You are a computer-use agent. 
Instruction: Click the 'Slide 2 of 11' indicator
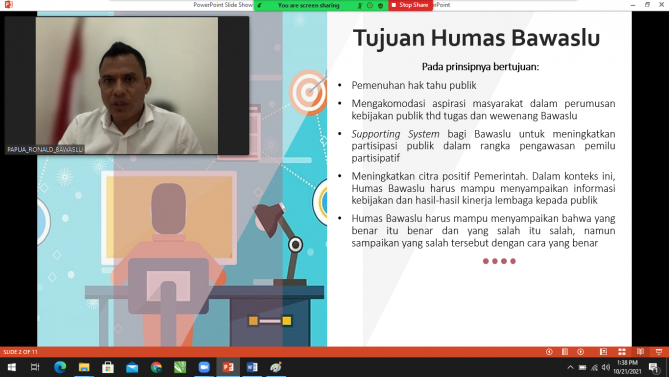click(x=20, y=352)
